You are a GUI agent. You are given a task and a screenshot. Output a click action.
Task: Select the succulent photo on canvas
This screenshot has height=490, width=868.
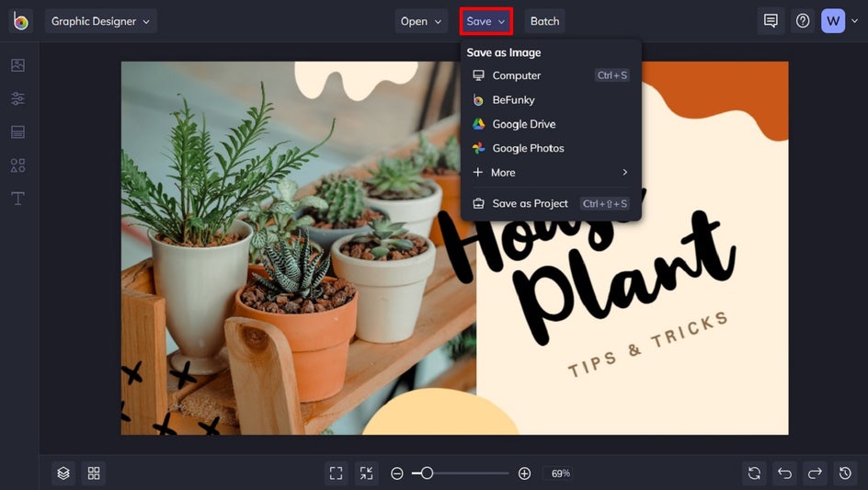point(299,249)
